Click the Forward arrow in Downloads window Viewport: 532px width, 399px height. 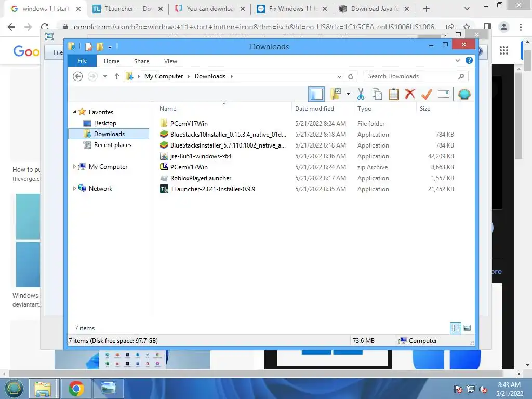tap(92, 76)
